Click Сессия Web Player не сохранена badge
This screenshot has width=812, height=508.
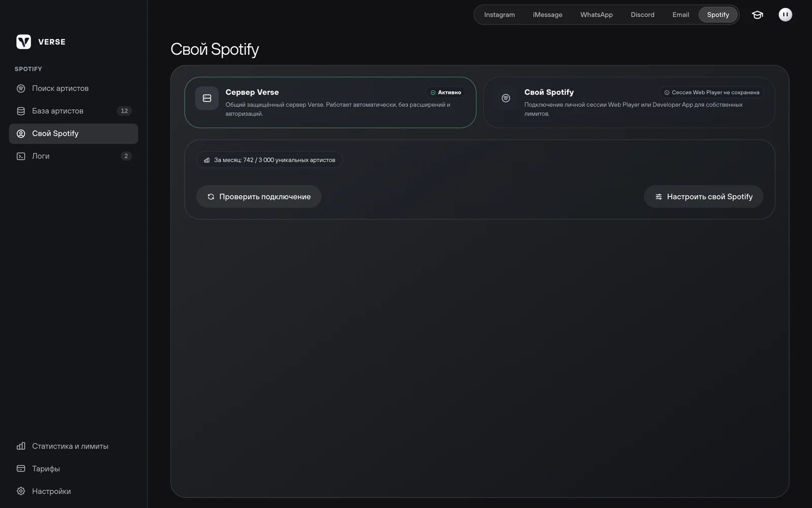712,92
